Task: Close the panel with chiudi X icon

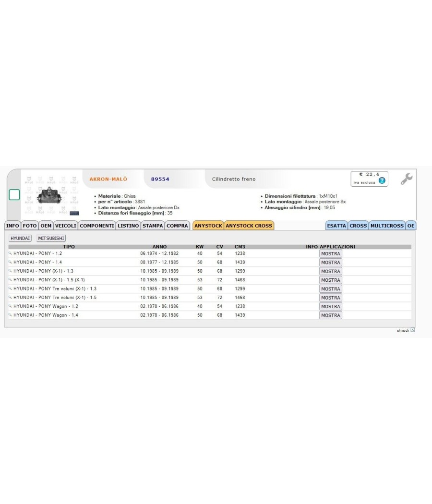Action: pyautogui.click(x=412, y=330)
